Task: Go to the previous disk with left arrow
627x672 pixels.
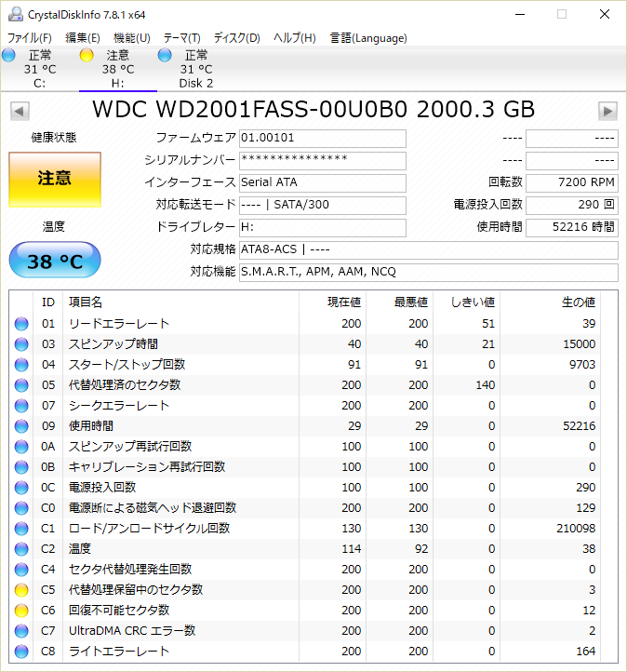Action: point(20,112)
